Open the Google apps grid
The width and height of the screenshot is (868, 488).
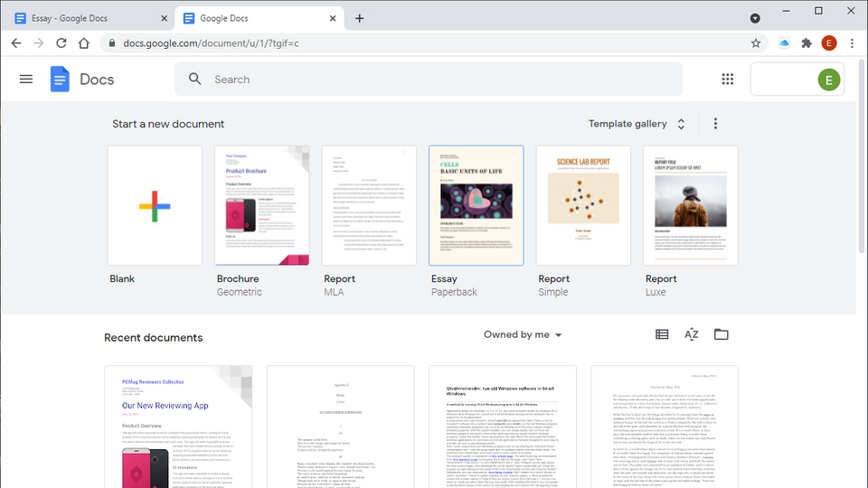click(728, 80)
